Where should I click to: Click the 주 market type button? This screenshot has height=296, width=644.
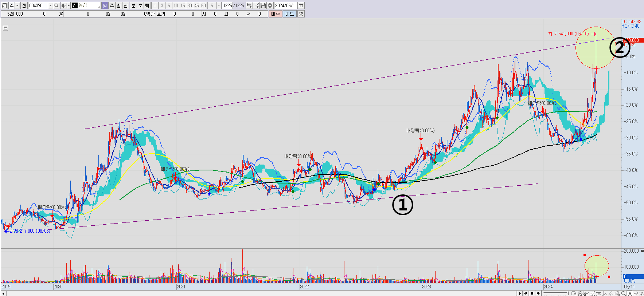click(x=12, y=5)
